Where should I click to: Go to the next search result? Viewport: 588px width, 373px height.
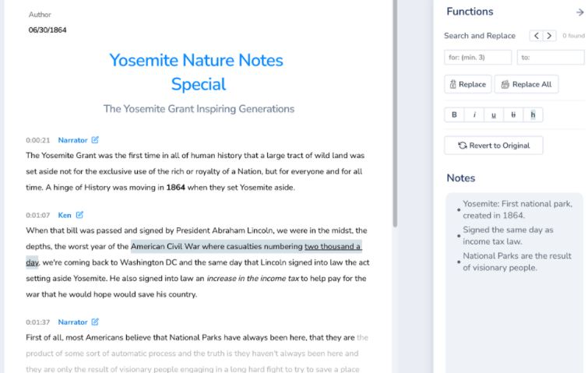[549, 36]
